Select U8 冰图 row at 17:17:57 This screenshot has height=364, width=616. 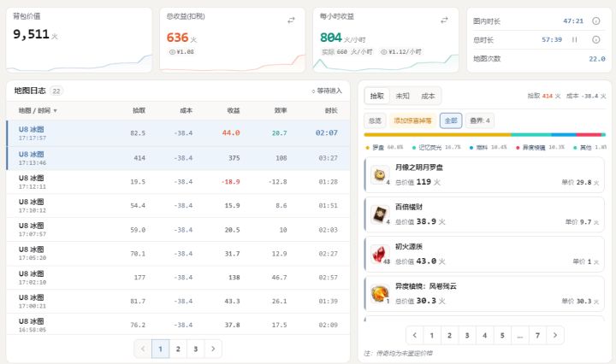(178, 133)
